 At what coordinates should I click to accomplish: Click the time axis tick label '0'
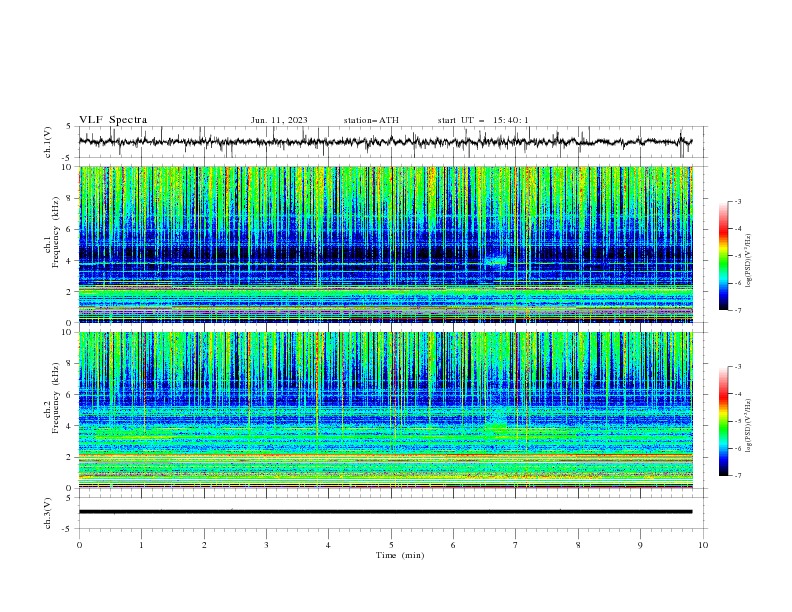79,545
